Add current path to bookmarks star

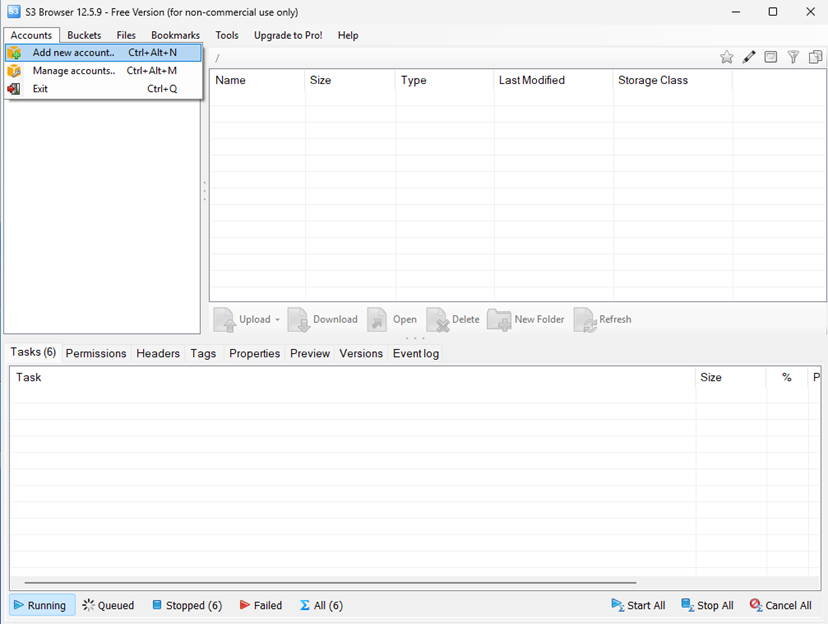(727, 57)
